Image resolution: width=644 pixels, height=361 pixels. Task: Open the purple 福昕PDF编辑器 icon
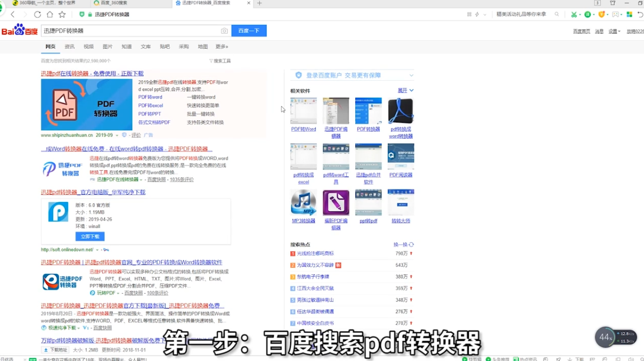pos(336,203)
